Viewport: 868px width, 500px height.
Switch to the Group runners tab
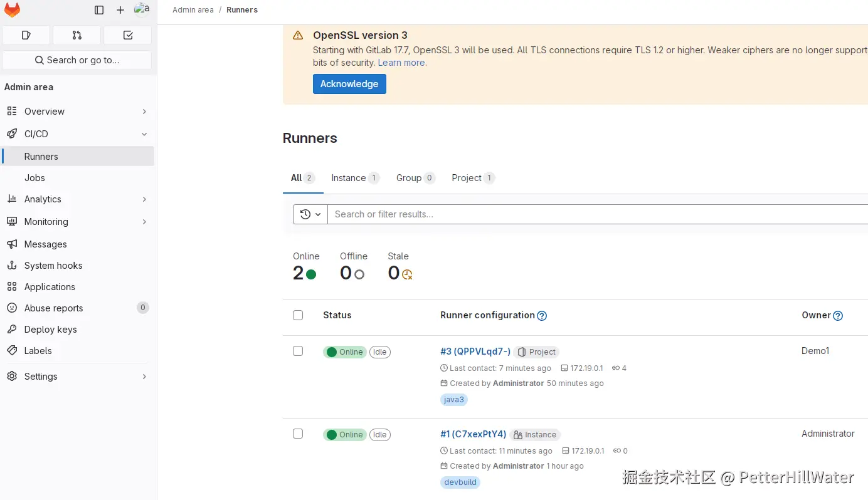pos(415,178)
